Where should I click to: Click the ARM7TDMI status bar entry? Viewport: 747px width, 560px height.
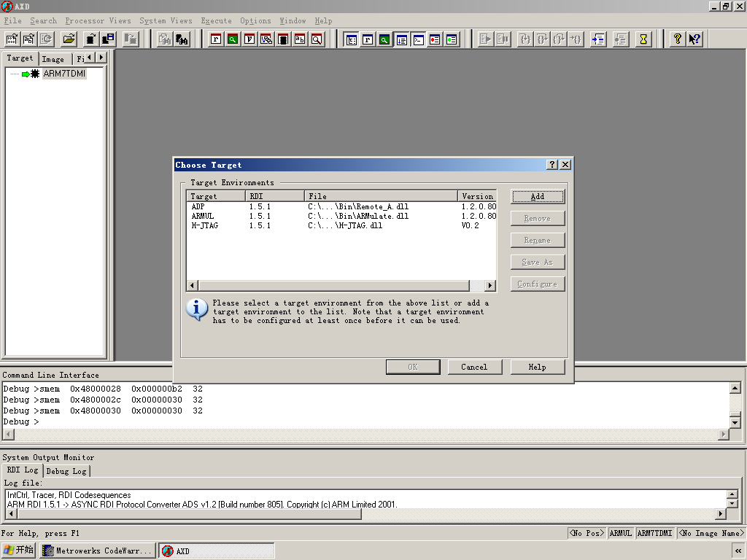tap(654, 533)
